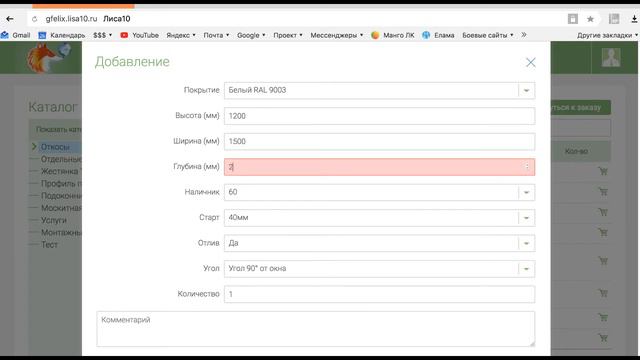Select Откосы in the catalog tree
640x360 pixels.
click(x=55, y=147)
